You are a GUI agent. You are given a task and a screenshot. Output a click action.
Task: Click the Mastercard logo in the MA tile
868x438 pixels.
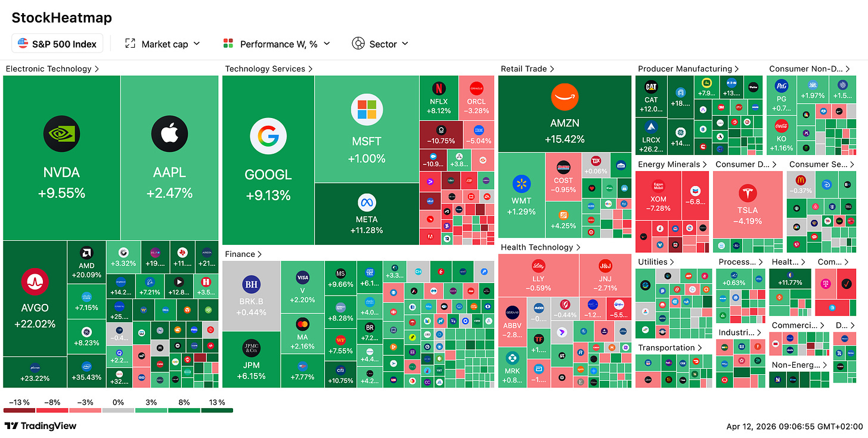point(302,325)
